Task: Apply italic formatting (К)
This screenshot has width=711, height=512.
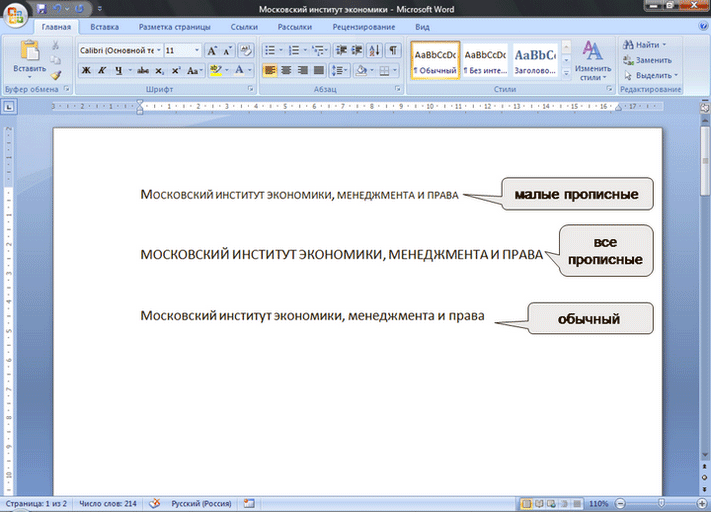Action: pyautogui.click(x=102, y=71)
